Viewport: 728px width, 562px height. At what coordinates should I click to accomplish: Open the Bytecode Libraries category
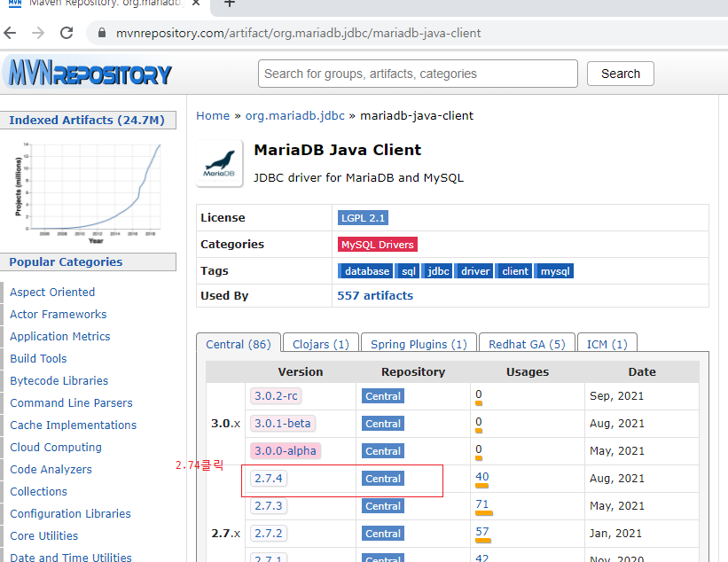coord(59,380)
